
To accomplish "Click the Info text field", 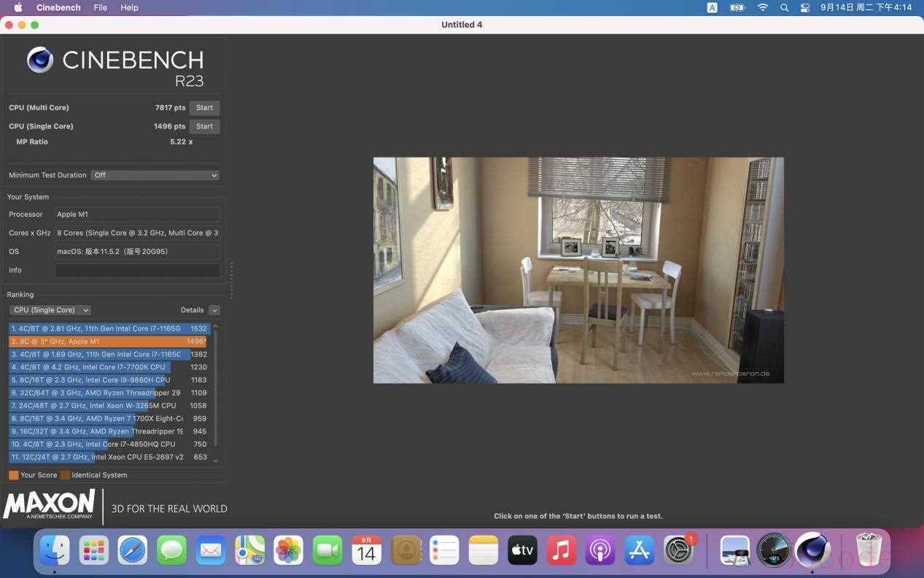I will (x=137, y=271).
